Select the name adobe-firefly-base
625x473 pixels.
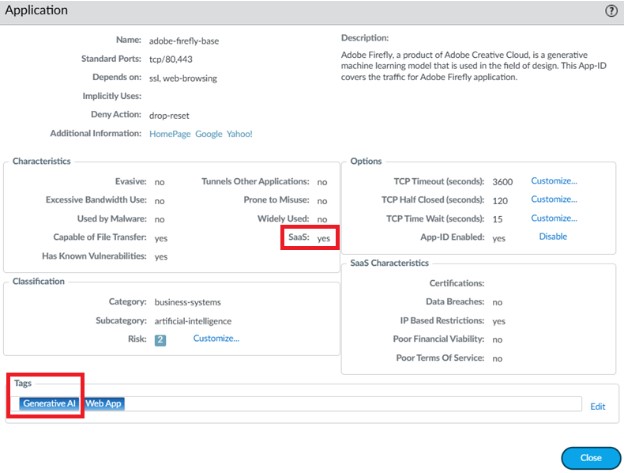pos(184,41)
